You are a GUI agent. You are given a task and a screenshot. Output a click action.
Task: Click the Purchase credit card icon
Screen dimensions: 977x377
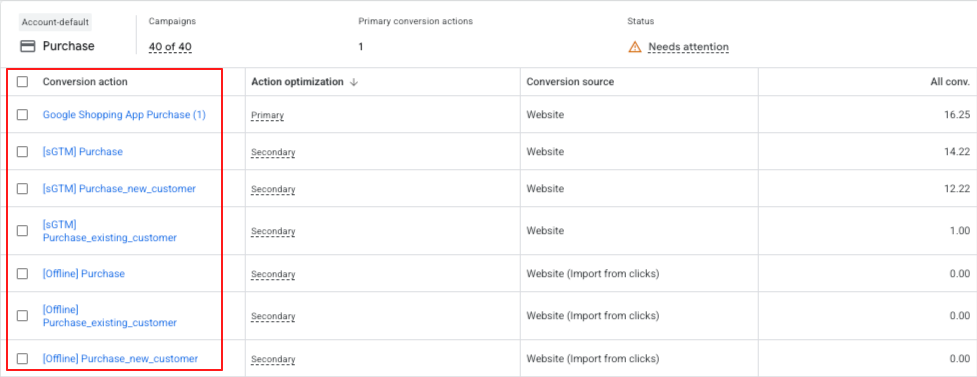click(x=28, y=47)
